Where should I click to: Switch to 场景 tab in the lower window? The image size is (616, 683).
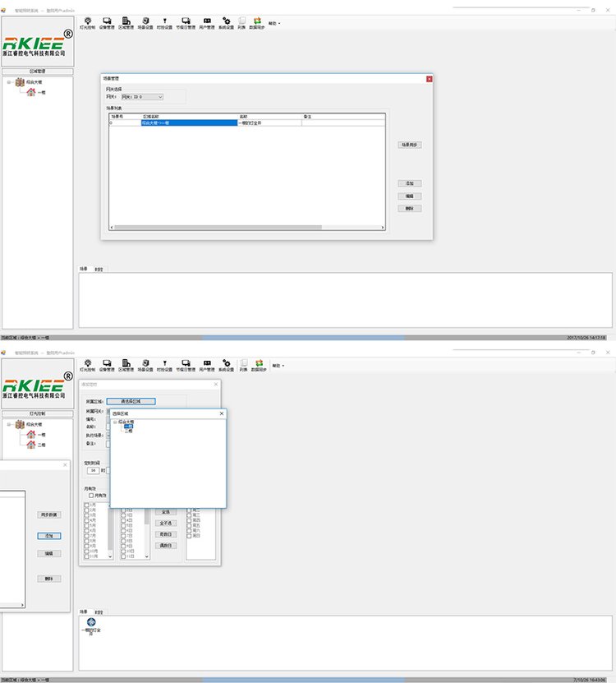(84, 611)
